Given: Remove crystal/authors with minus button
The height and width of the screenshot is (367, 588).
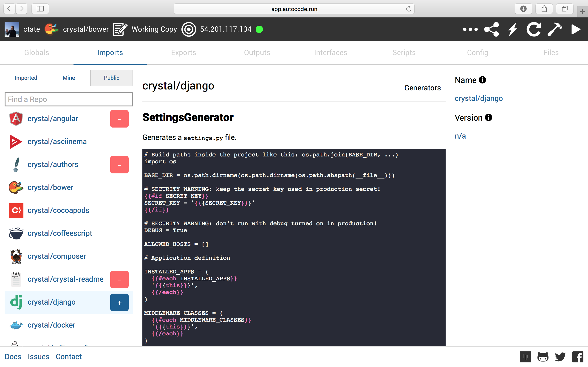Looking at the screenshot, I should (119, 164).
